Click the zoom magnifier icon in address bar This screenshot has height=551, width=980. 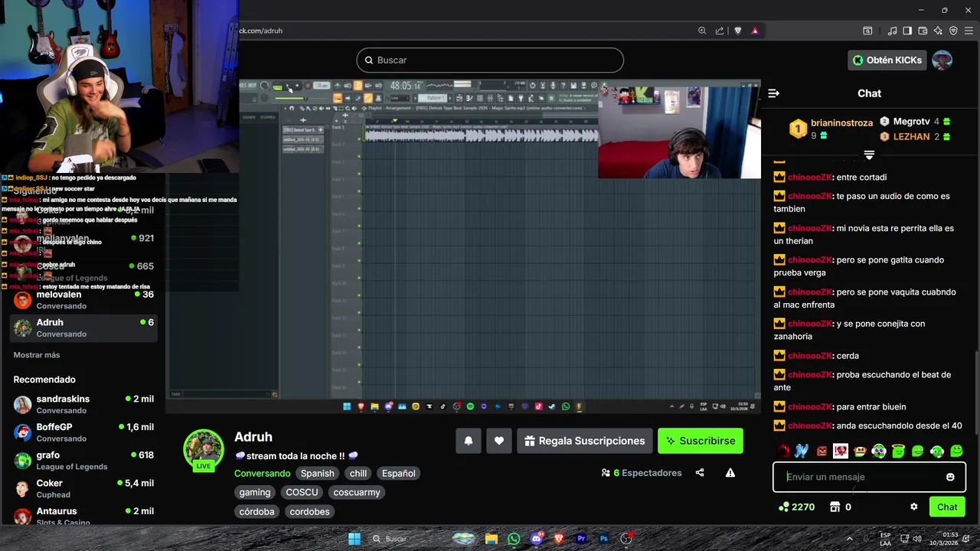[x=702, y=31]
